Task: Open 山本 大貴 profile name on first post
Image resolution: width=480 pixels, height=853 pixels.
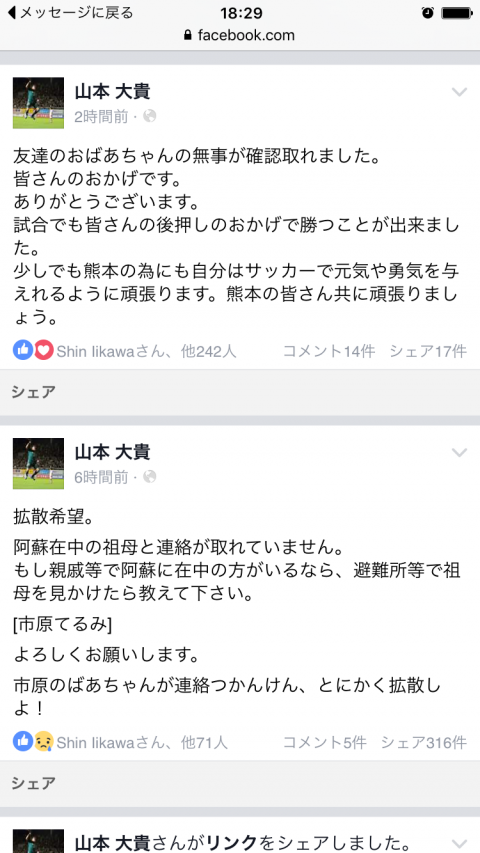Action: pyautogui.click(x=112, y=91)
